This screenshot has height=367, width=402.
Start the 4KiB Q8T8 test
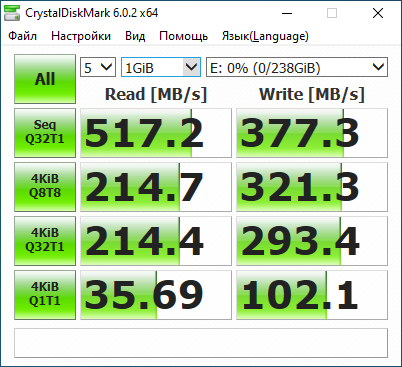click(x=45, y=187)
